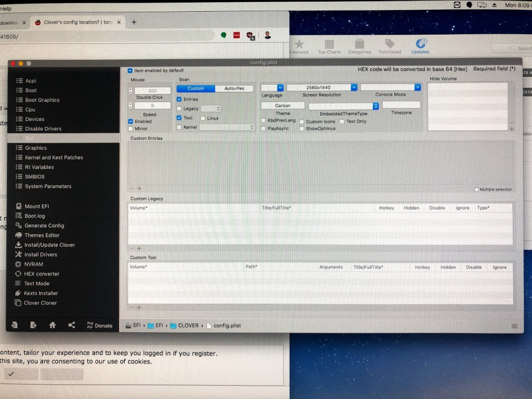Adjust the mouse Speed stepper

pyautogui.click(x=131, y=105)
